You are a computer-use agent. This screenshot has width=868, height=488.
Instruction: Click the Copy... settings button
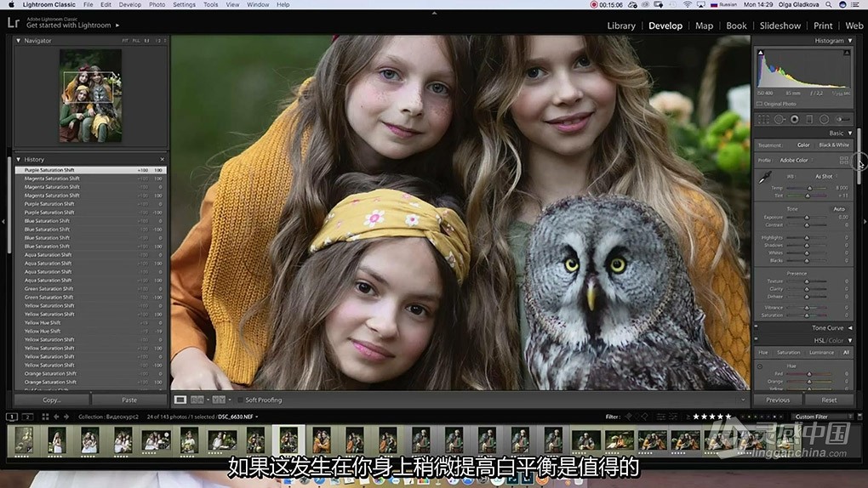pyautogui.click(x=51, y=400)
